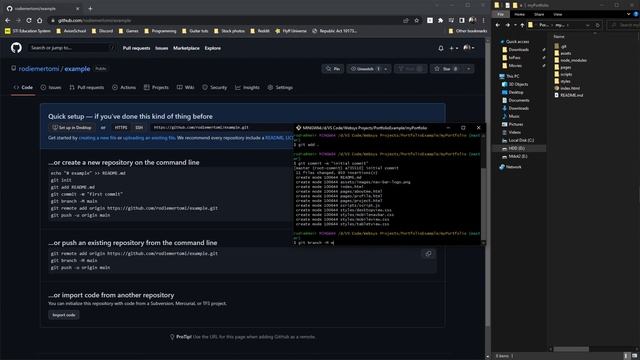This screenshot has height=360, width=640.
Task: Click the Unwatch button
Action: pyautogui.click(x=364, y=69)
